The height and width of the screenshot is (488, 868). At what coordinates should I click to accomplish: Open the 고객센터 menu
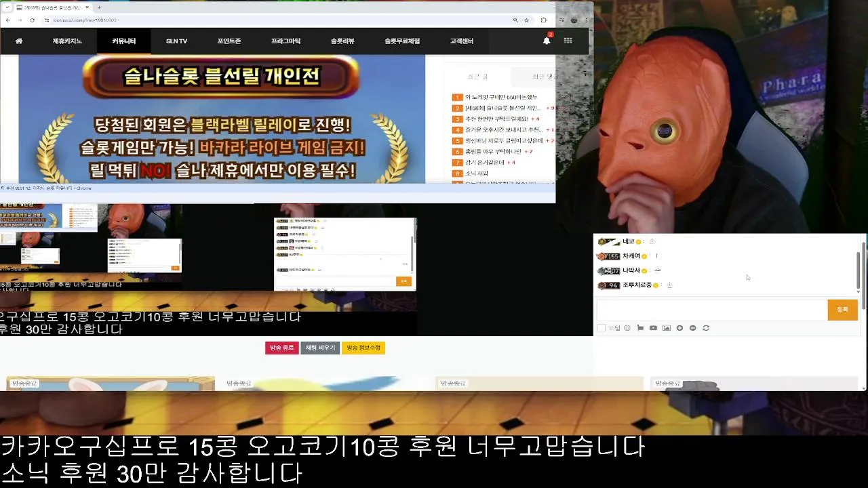pyautogui.click(x=462, y=41)
